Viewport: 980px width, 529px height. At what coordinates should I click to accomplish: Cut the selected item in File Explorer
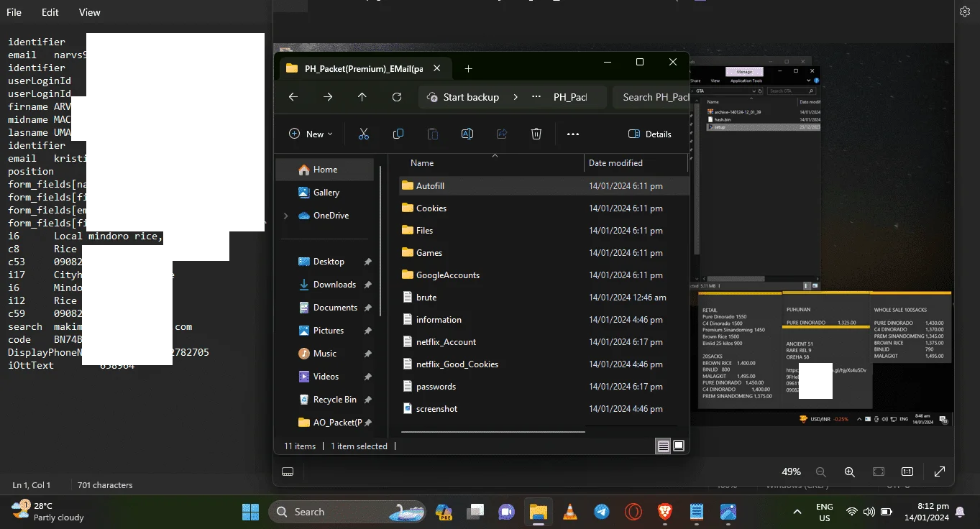(x=364, y=134)
